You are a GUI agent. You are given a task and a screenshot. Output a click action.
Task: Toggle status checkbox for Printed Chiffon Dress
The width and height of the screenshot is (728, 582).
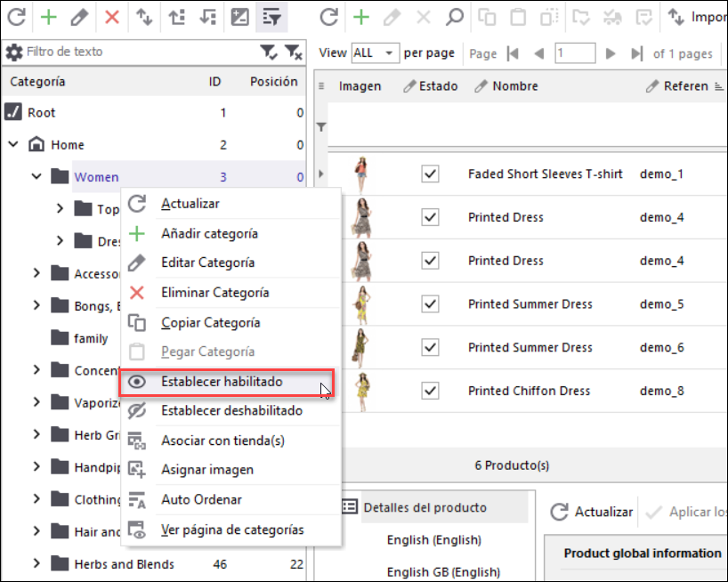pyautogui.click(x=430, y=391)
